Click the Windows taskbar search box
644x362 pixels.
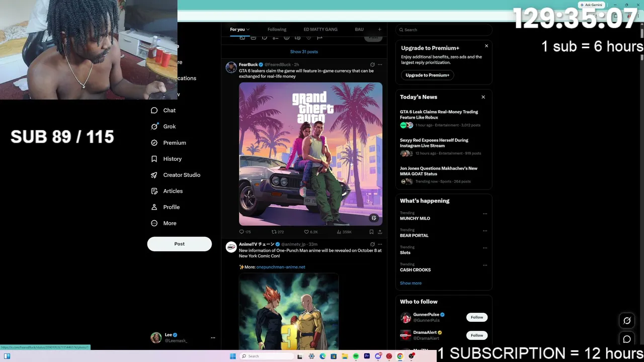pyautogui.click(x=267, y=356)
